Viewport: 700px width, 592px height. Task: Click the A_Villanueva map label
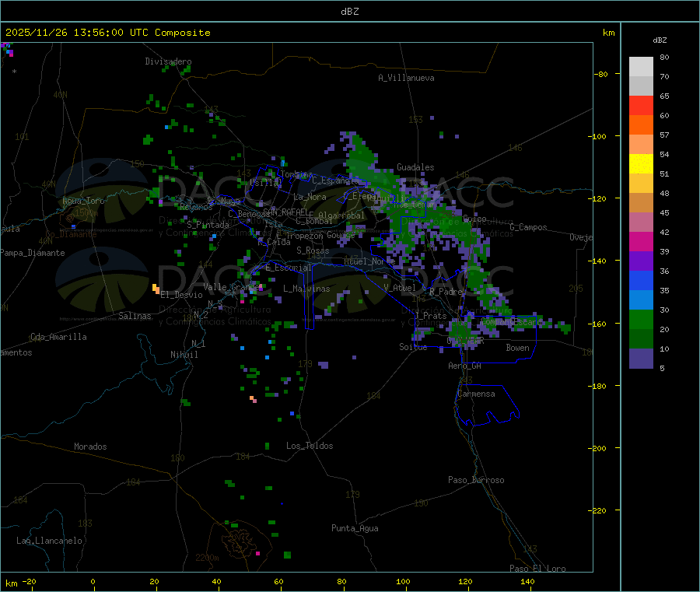click(x=406, y=78)
